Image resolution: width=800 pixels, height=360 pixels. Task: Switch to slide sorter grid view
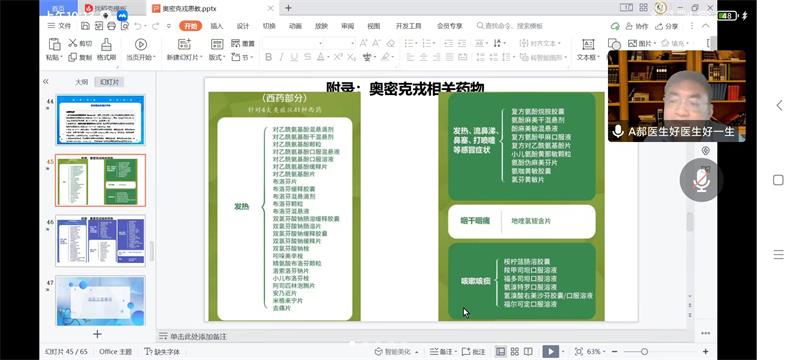point(514,351)
